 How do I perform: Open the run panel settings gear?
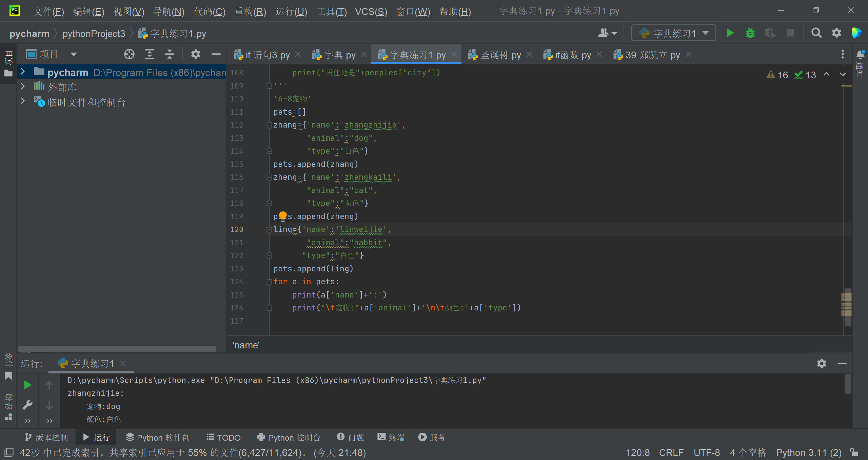(821, 364)
